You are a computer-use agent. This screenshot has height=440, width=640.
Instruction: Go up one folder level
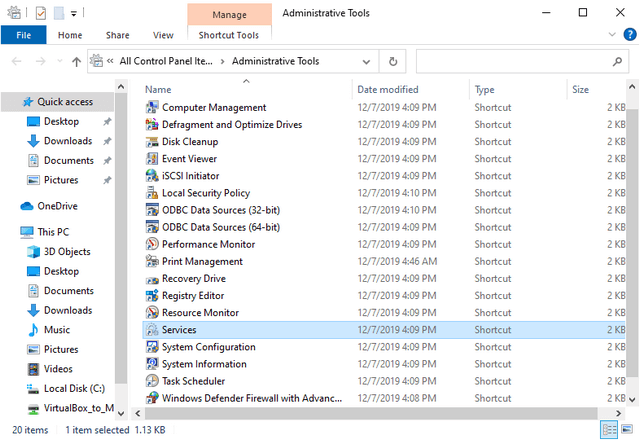tap(76, 62)
